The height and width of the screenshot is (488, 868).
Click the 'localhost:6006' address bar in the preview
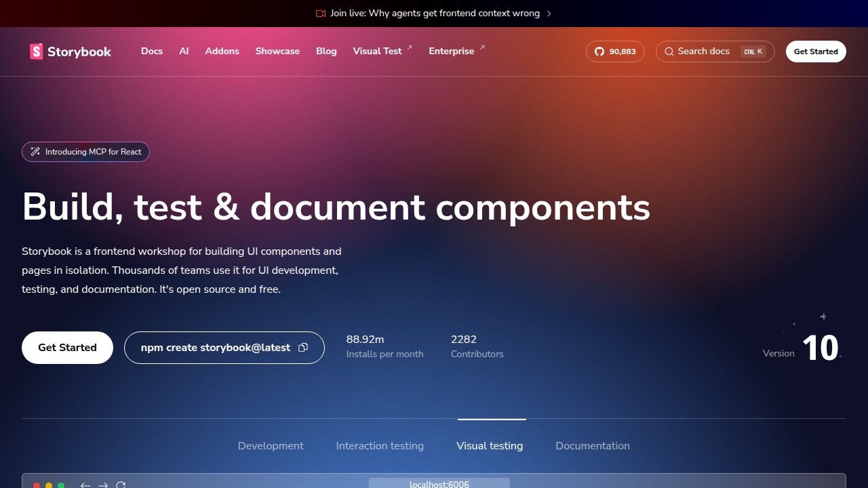pos(439,483)
